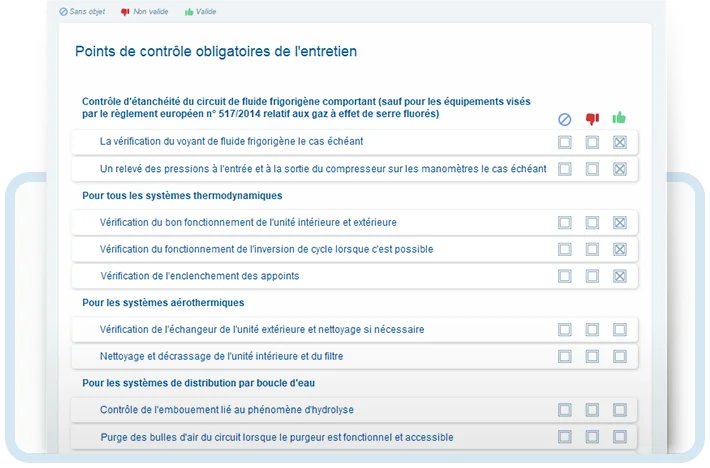Mark contrôle de l'embouement as Sans objet

click(565, 410)
